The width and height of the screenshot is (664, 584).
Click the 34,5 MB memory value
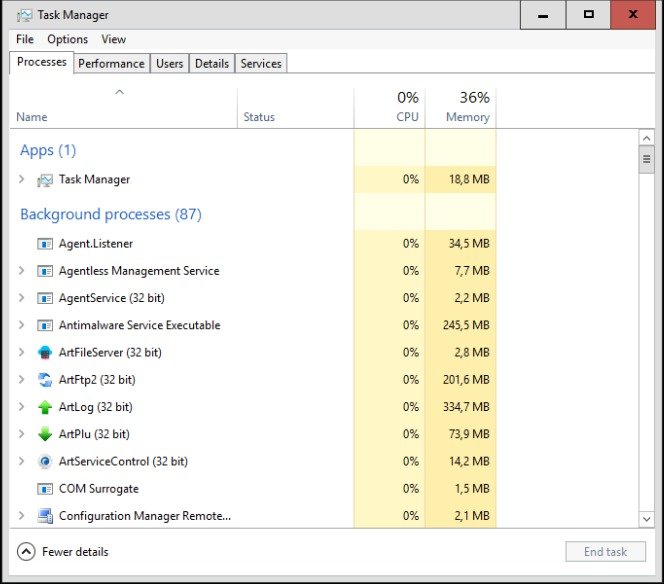(469, 244)
